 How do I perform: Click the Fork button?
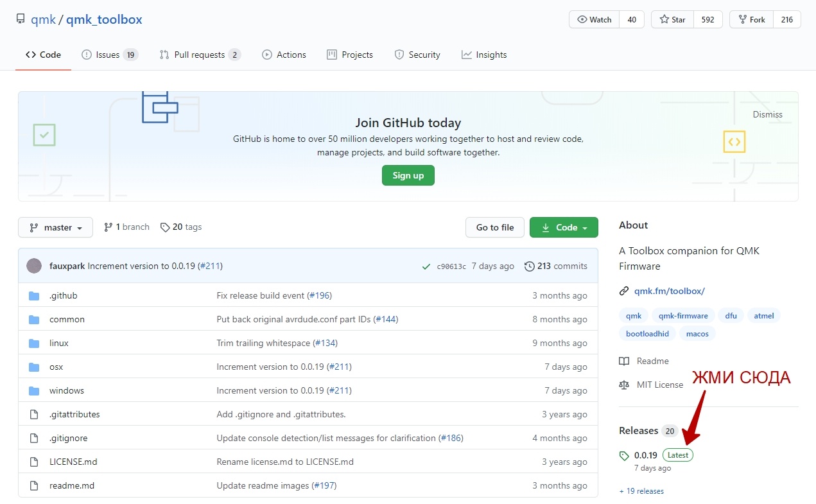click(752, 19)
